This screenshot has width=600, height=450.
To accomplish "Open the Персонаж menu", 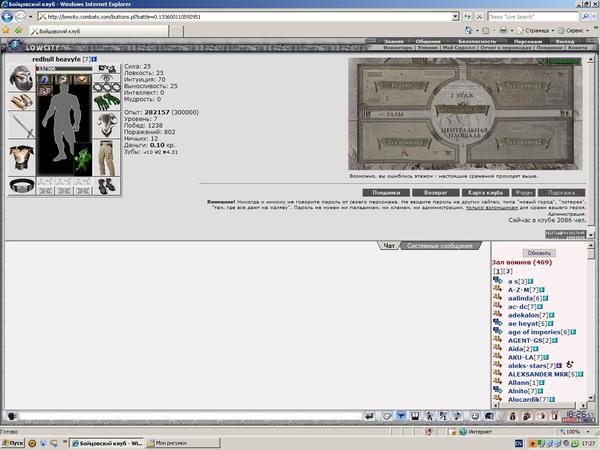I will point(528,41).
